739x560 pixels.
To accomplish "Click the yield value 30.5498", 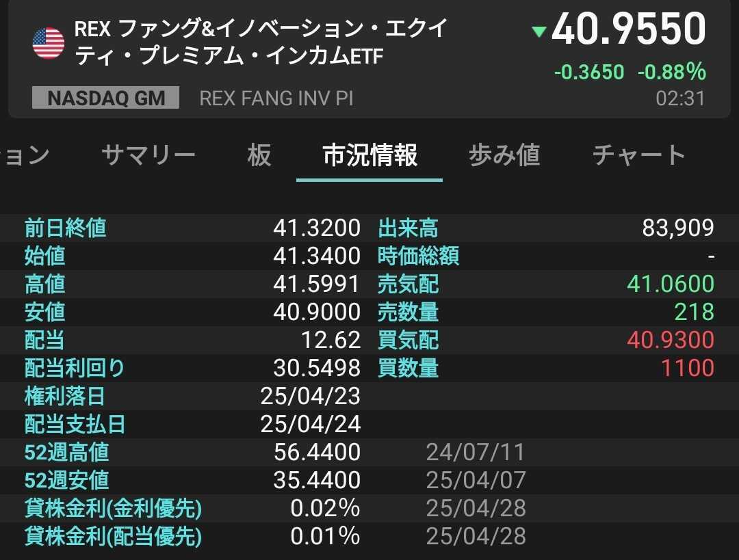I will click(317, 368).
